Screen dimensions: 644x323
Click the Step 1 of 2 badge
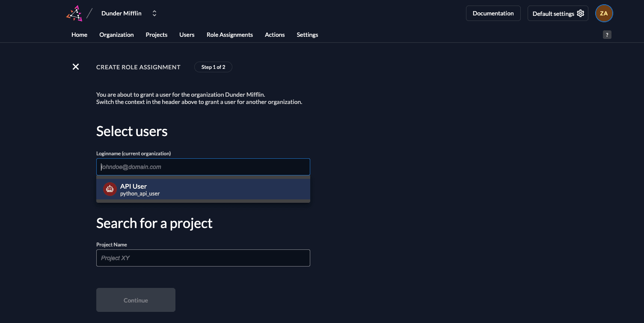(213, 67)
